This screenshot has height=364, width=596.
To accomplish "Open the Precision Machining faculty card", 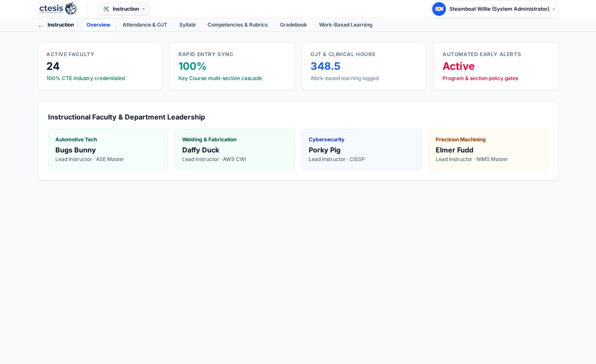I will (488, 149).
